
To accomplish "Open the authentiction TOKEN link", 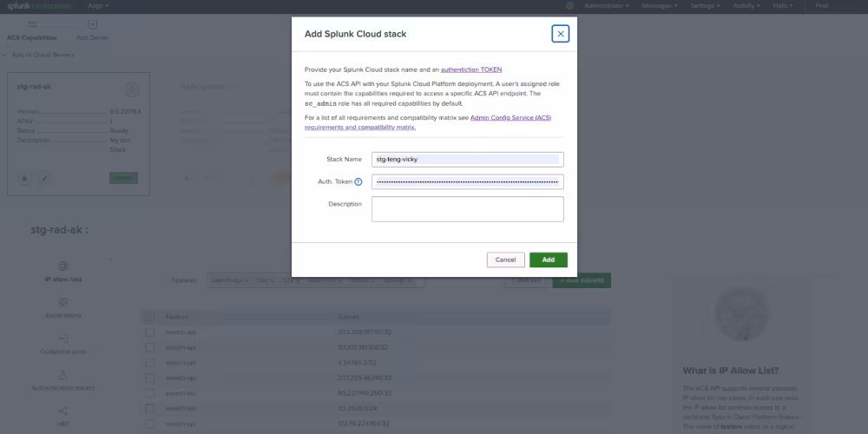I will [x=470, y=69].
